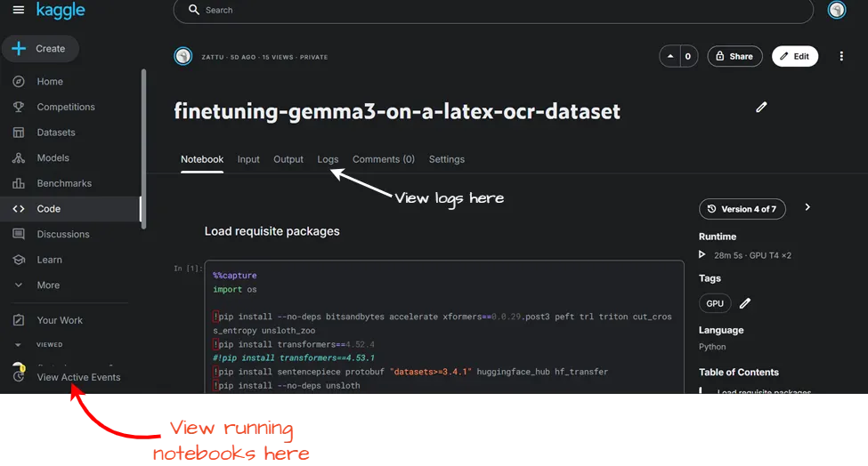Click the GPU tag chip
868x466 pixels.
tap(715, 303)
